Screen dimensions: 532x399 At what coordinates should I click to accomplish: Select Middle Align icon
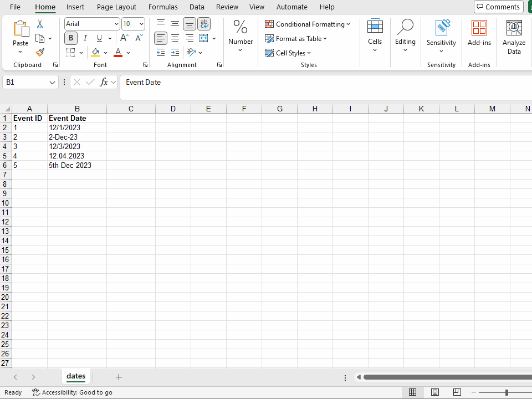175,23
